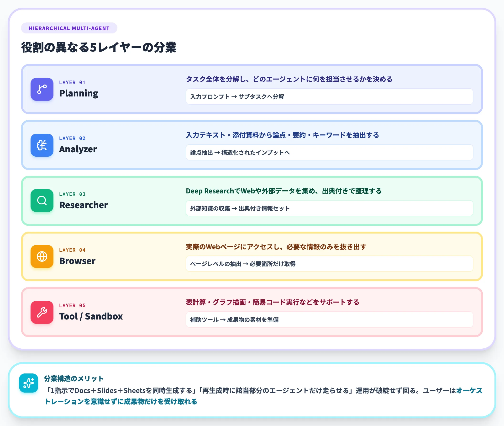The width and height of the screenshot is (504, 426).
Task: Click the description 表計算・グラフ描画・簡易コード実行…
Action: (273, 302)
